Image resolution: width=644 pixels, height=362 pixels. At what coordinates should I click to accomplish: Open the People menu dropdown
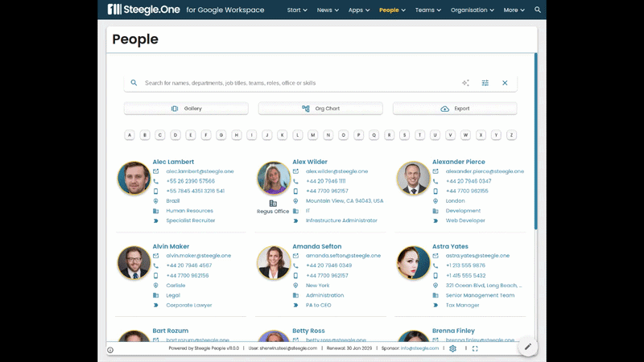click(392, 10)
